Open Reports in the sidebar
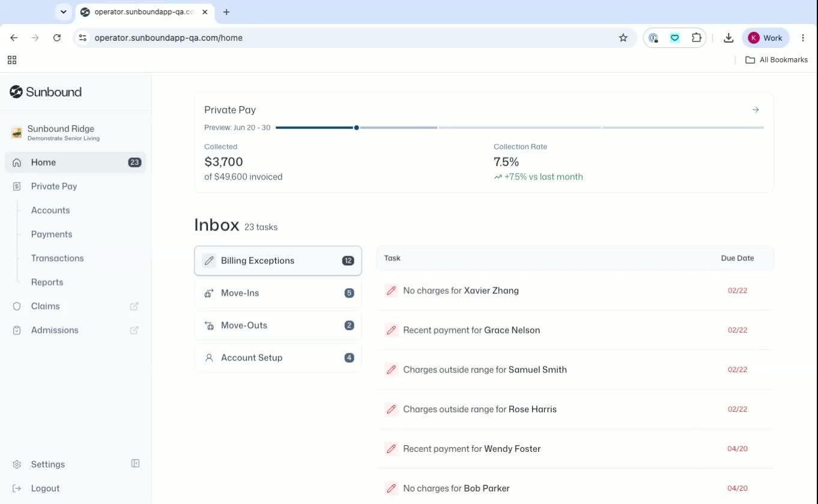 (47, 282)
